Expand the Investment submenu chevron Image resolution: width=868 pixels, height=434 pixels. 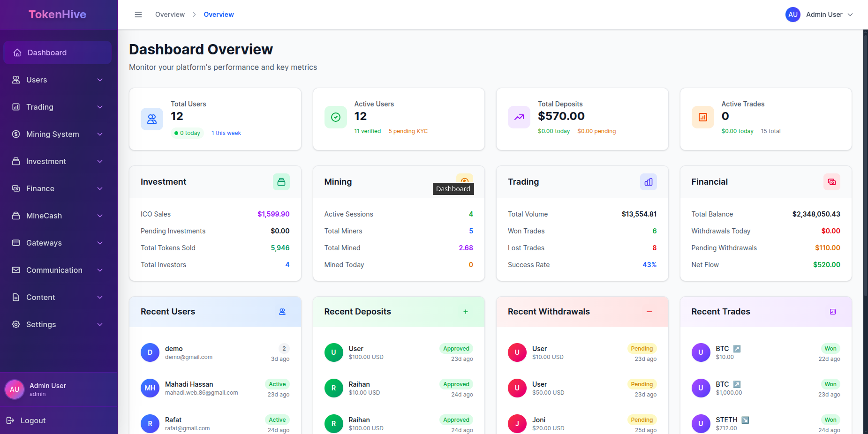pos(100,161)
